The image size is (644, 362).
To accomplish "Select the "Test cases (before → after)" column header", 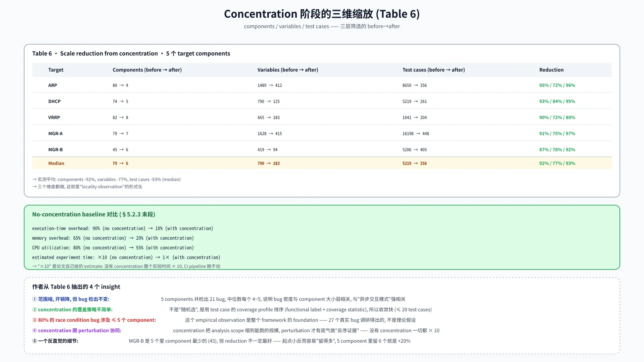I will (433, 70).
